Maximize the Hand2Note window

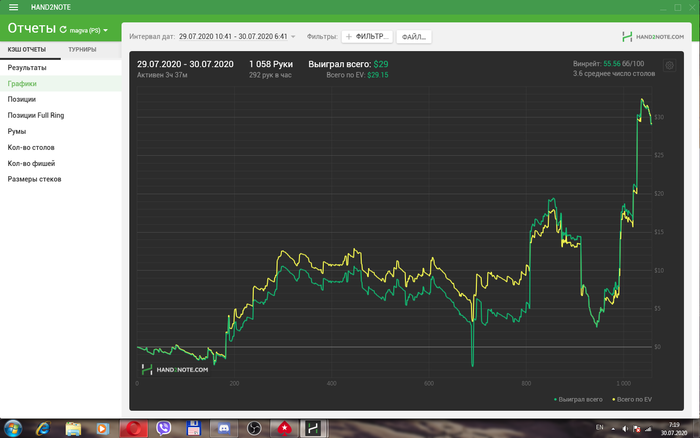pos(678,8)
